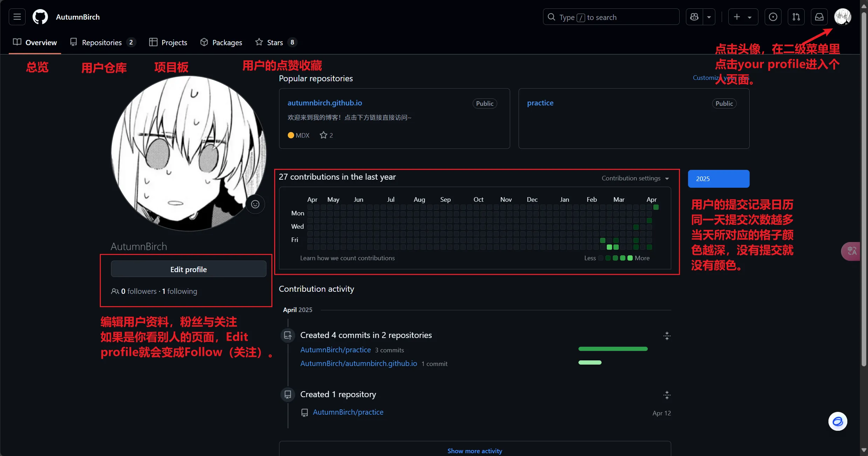Click the lightest legend square beside Less
Screen dimensions: 868x456
[600, 258]
